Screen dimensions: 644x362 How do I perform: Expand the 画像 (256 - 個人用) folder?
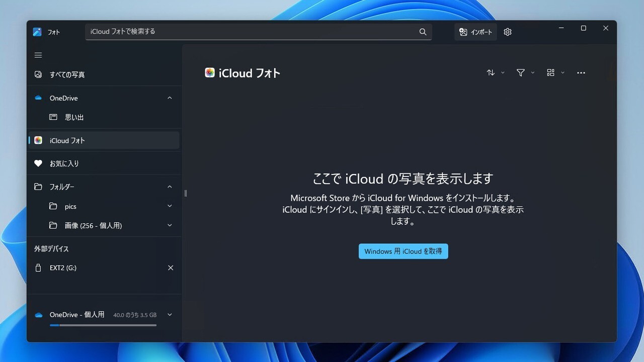(x=170, y=225)
